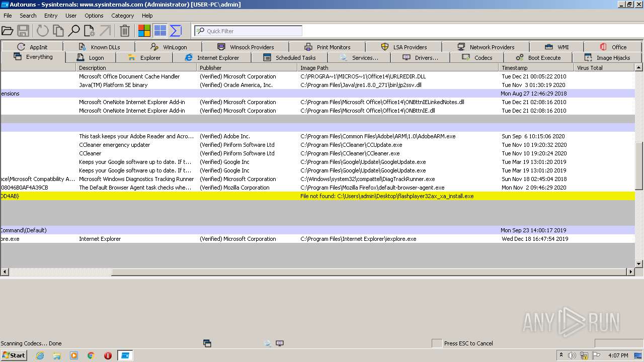Image resolution: width=644 pixels, height=362 pixels.
Task: Open the Help menu
Action: coord(147,16)
